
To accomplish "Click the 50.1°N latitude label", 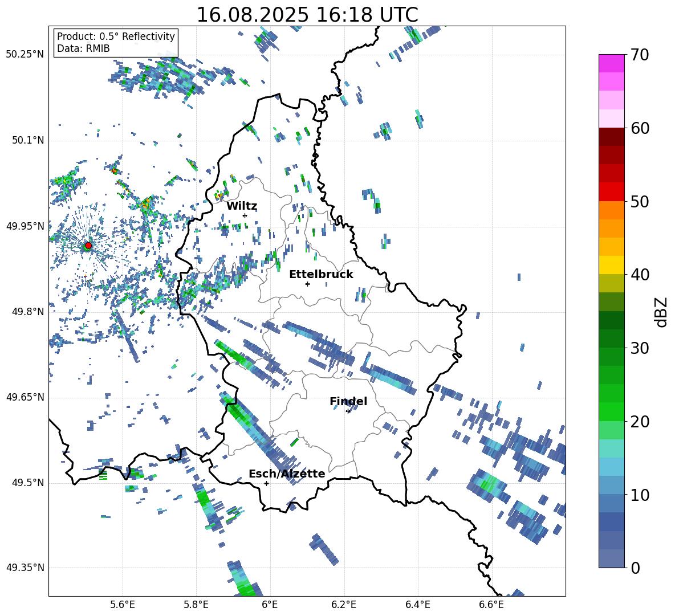I will [x=27, y=140].
